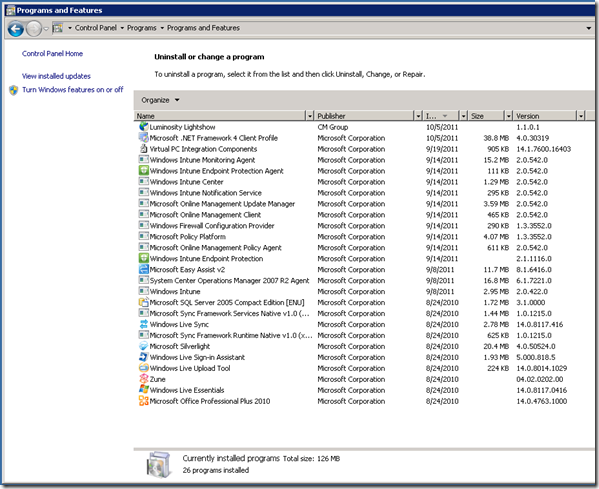
Task: Expand the arrow before Control Panel breadcrumb
Action: 70,28
